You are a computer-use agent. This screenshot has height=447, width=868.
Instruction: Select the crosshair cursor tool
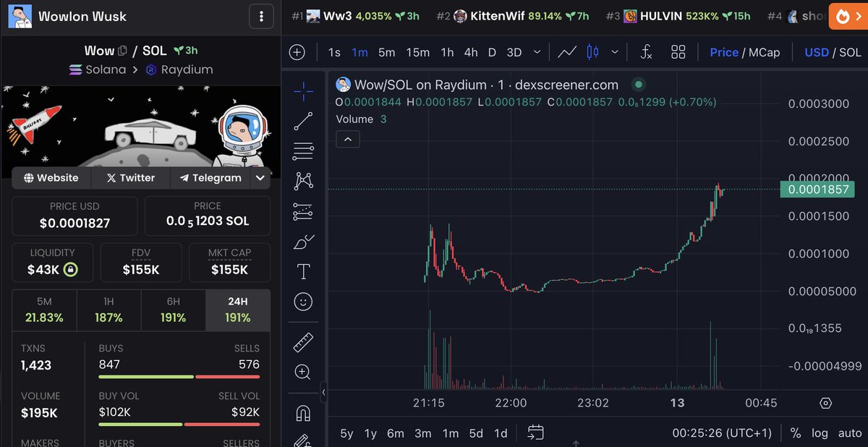pyautogui.click(x=304, y=90)
